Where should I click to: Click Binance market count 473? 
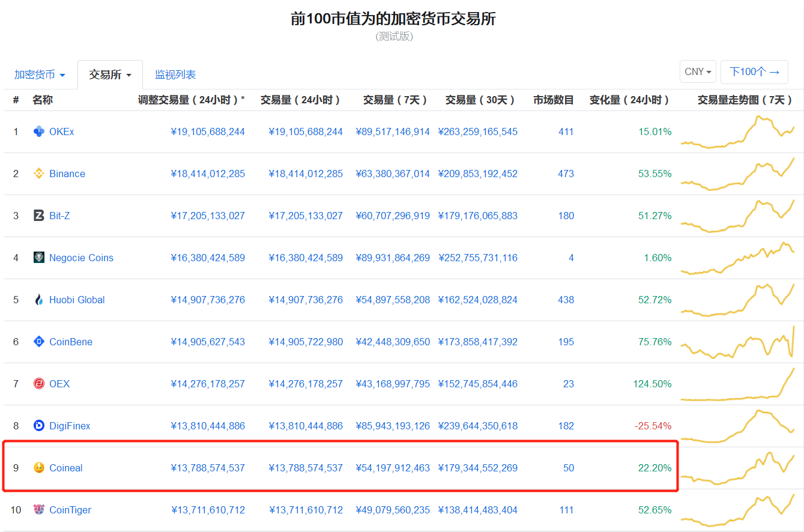566,174
